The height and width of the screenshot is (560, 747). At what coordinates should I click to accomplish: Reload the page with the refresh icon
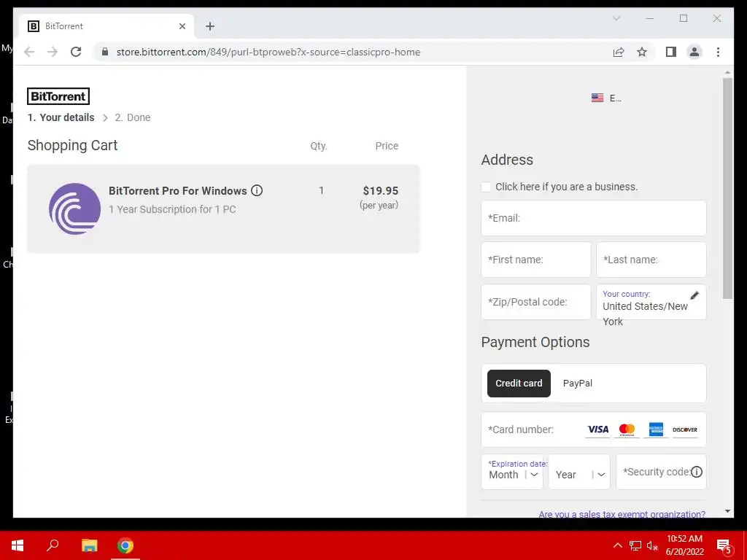(76, 52)
